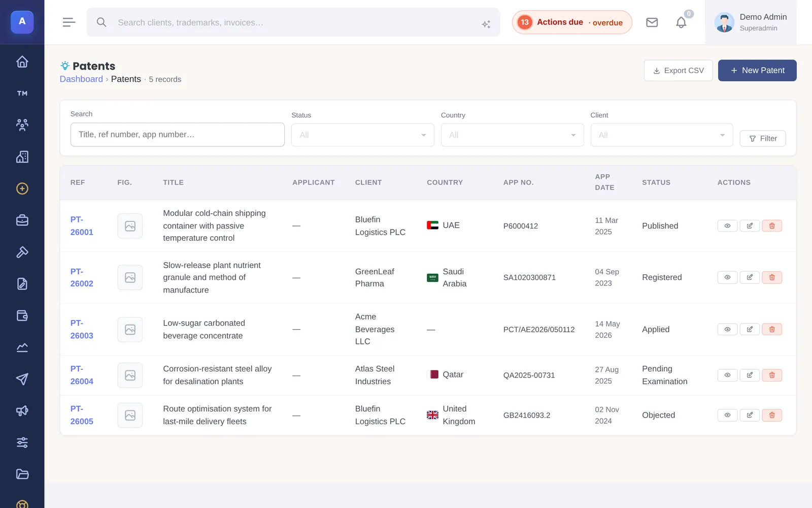Open the paper plane sidebar icon
Image resolution: width=812 pixels, height=508 pixels.
[22, 379]
